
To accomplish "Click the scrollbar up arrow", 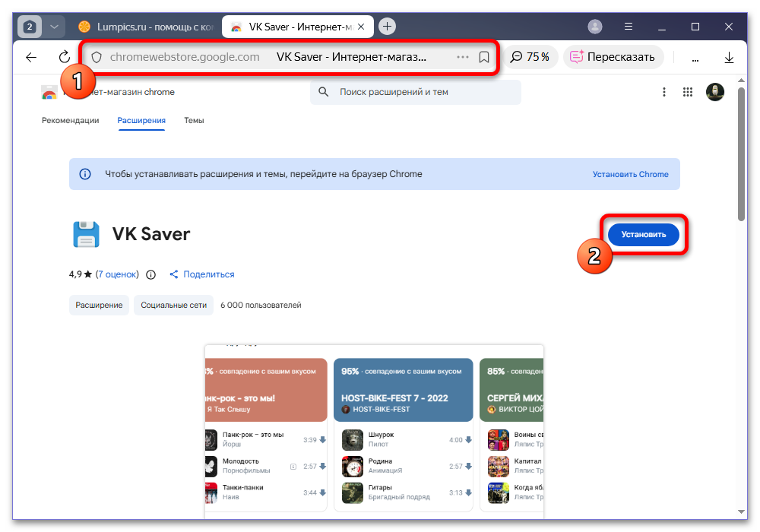I will click(x=741, y=81).
